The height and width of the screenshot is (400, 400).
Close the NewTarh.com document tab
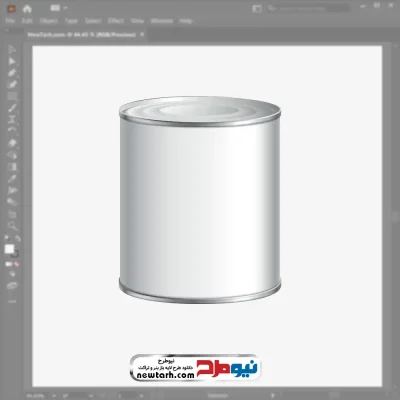(x=142, y=34)
